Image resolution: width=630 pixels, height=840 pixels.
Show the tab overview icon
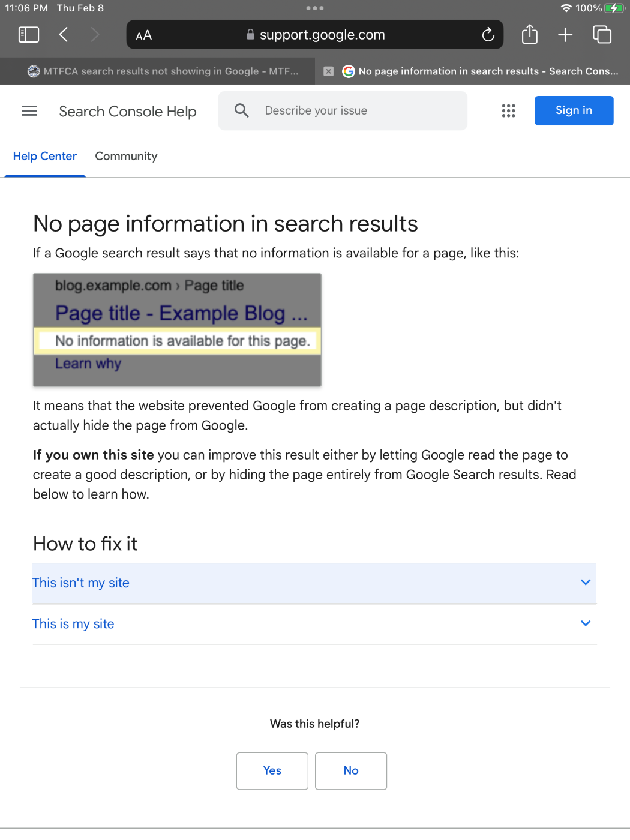(x=602, y=35)
